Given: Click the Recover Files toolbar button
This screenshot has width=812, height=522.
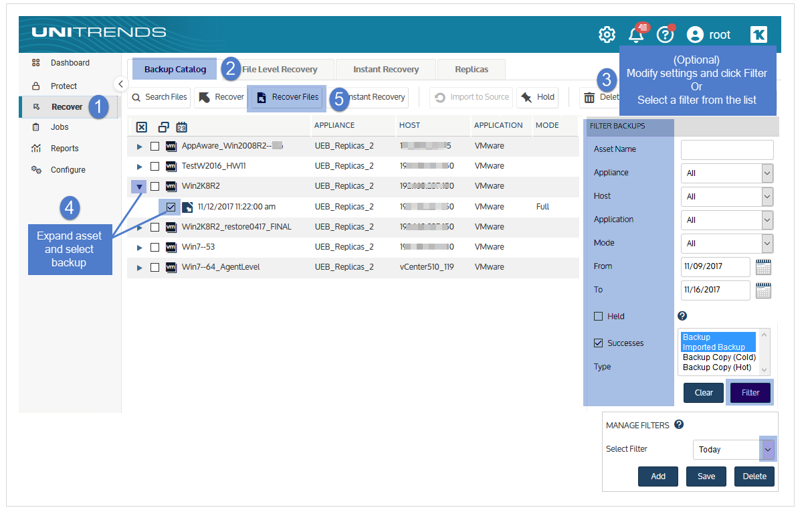Looking at the screenshot, I should (287, 97).
